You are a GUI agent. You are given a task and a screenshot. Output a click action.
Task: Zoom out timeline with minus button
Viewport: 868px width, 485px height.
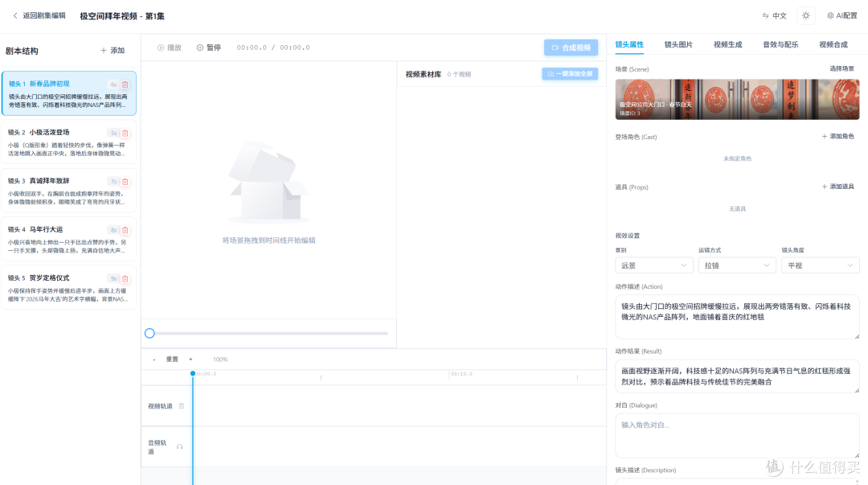coord(154,360)
